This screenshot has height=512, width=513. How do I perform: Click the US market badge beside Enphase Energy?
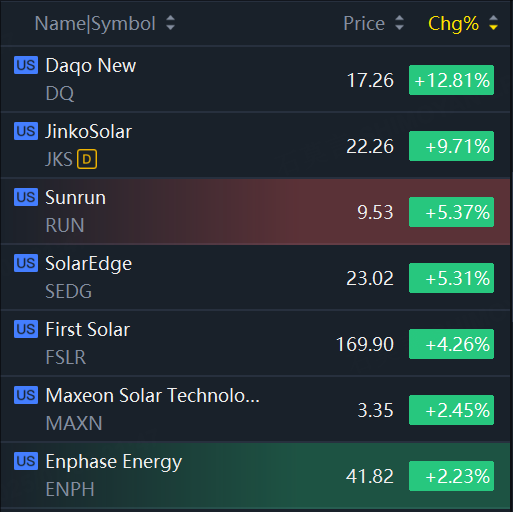(26, 461)
